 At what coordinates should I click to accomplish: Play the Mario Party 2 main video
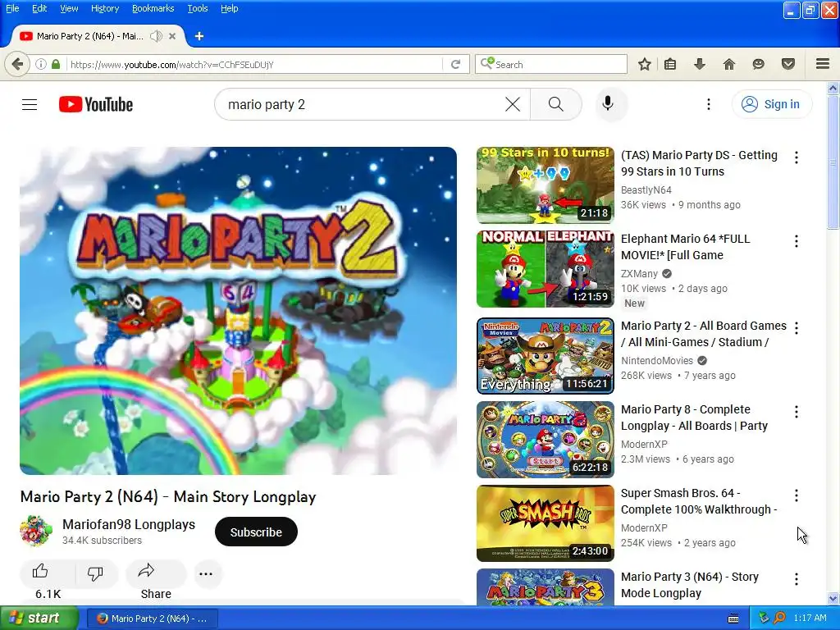(239, 311)
